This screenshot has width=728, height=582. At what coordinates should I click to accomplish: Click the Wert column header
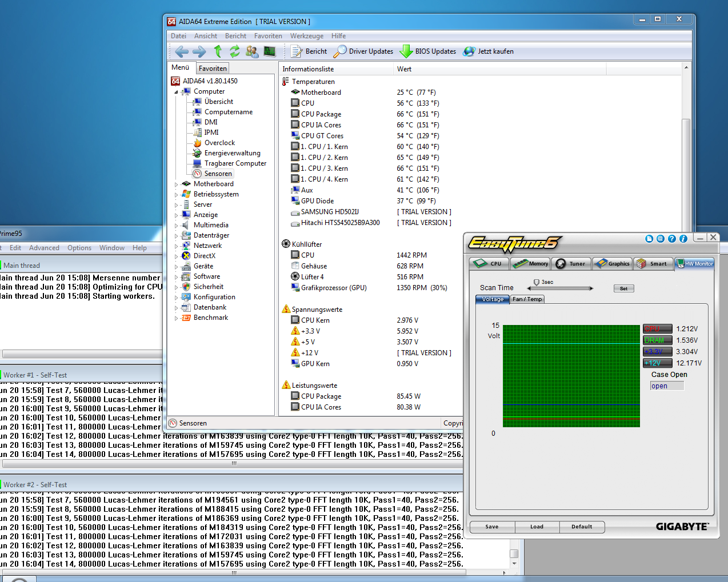point(500,69)
